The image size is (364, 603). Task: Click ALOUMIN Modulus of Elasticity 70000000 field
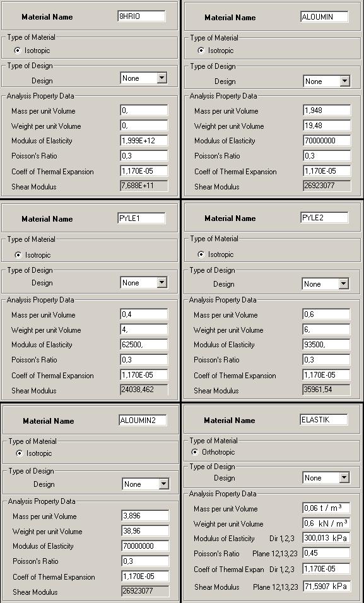coord(327,140)
